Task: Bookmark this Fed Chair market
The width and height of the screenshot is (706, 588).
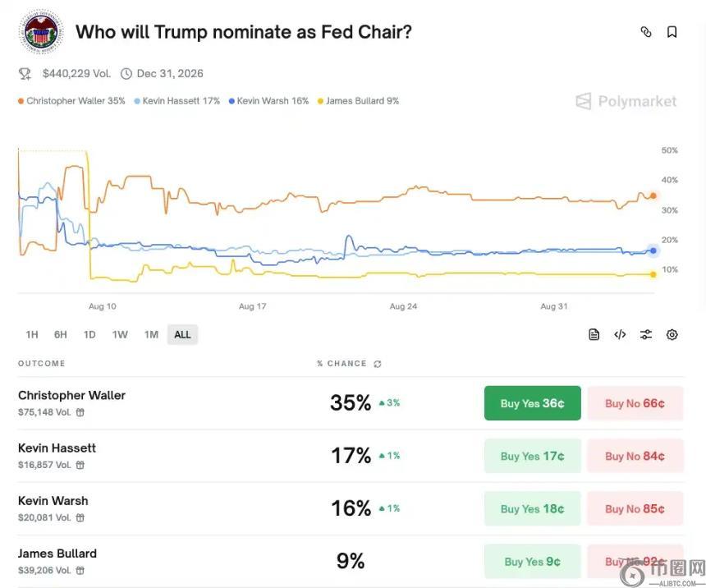Action: pos(672,32)
